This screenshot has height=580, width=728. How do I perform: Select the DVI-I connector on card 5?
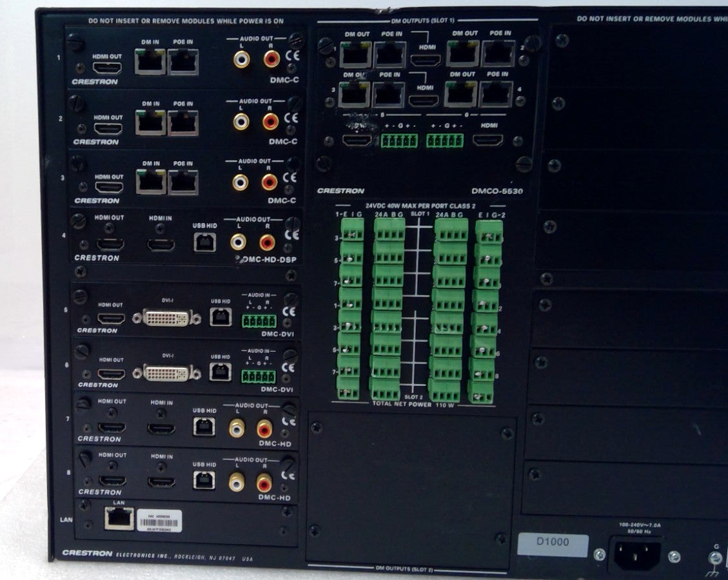coord(166,318)
